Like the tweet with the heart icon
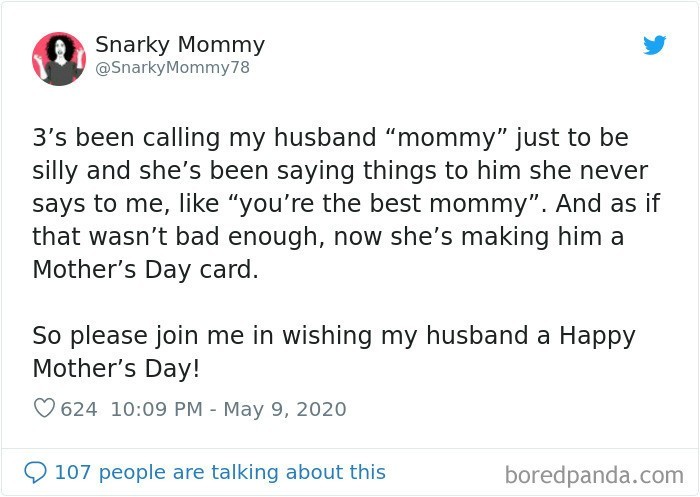 44,408
